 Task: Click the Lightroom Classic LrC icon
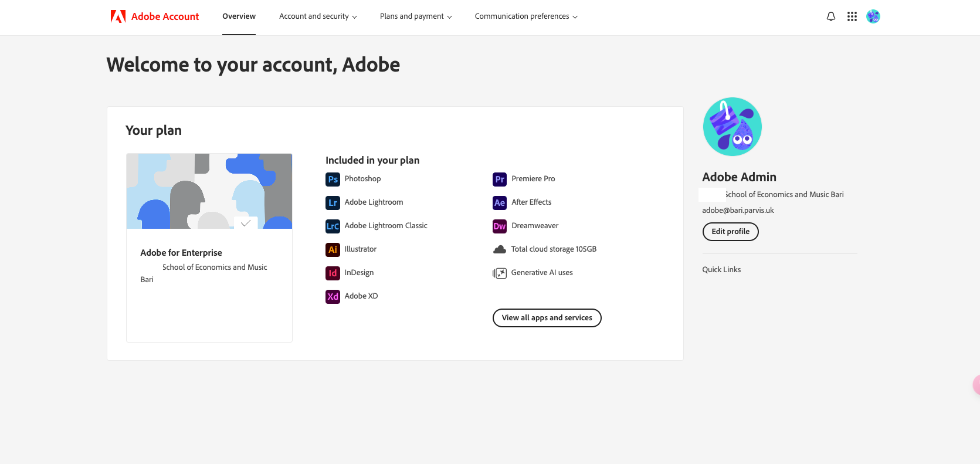333,226
